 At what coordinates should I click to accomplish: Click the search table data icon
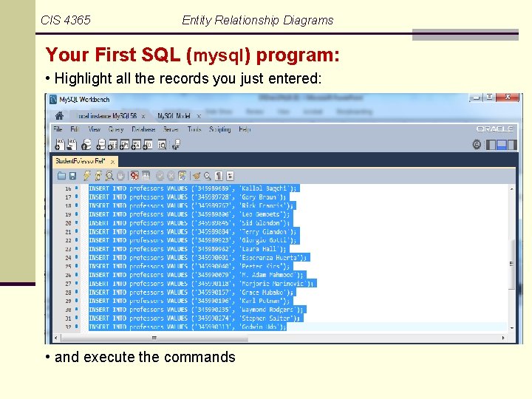click(x=162, y=145)
